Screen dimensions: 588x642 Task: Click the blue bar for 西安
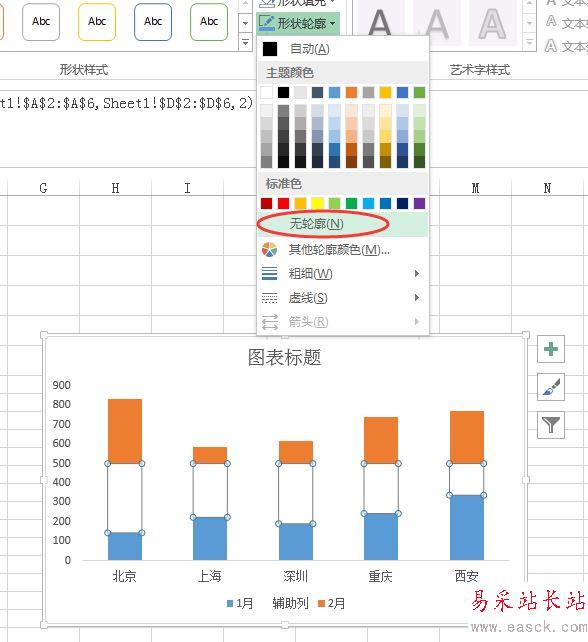[467, 527]
